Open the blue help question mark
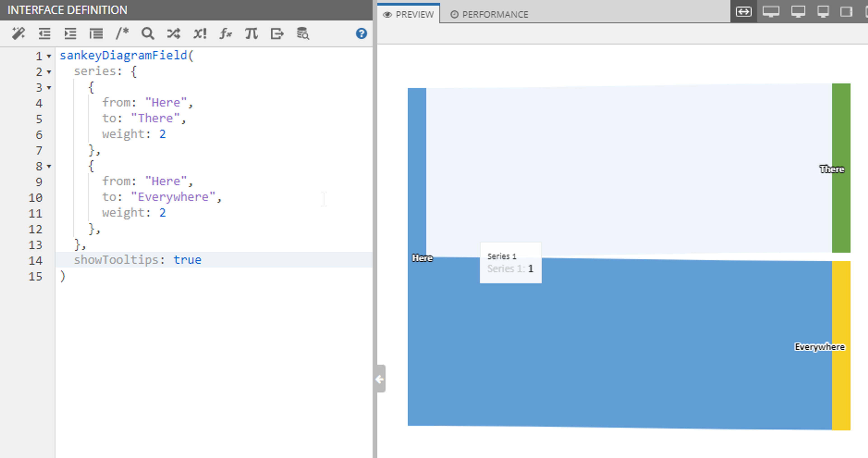868x458 pixels. [361, 33]
